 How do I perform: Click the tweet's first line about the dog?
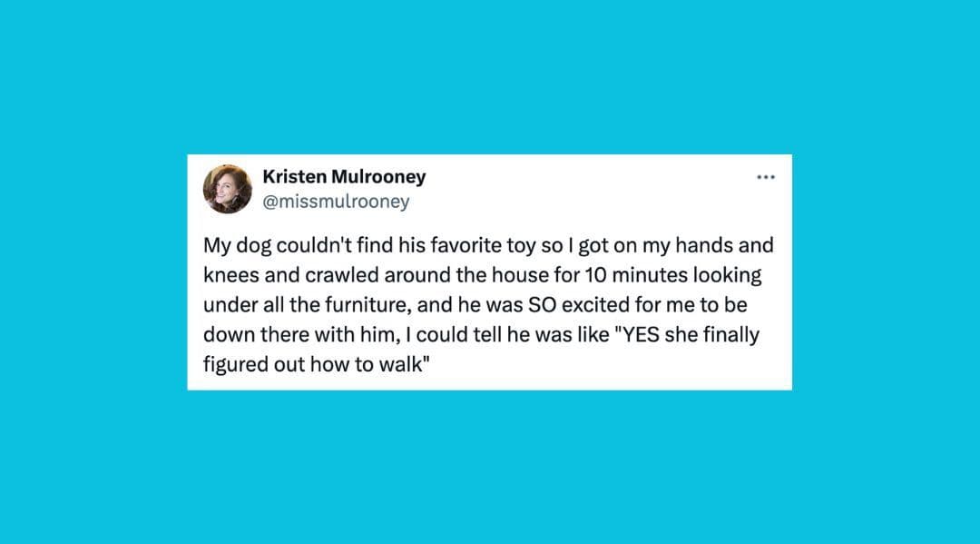pyautogui.click(x=487, y=246)
